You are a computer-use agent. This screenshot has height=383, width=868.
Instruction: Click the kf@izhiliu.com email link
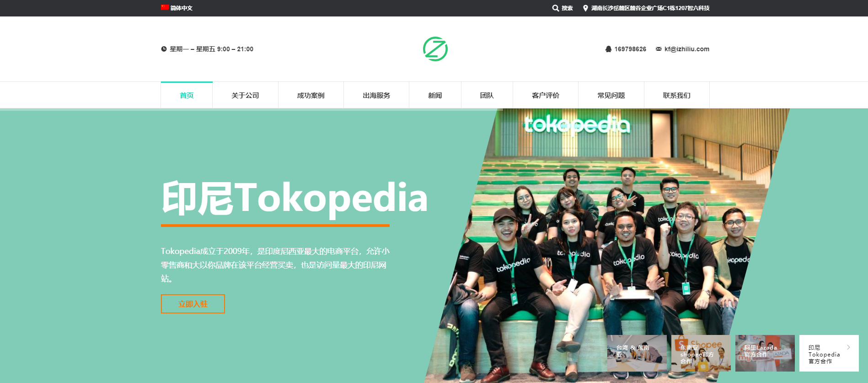687,49
